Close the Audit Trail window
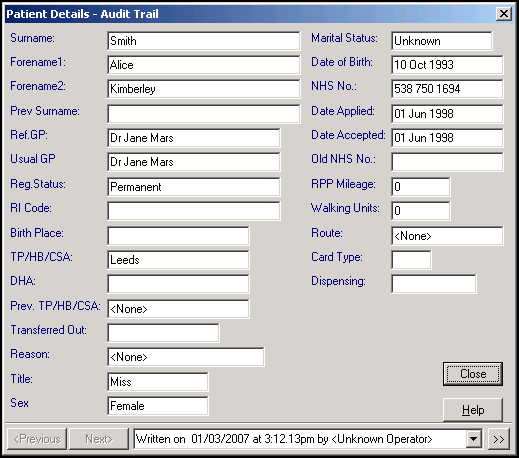Screen dimensions: 519x458 coord(504,14)
